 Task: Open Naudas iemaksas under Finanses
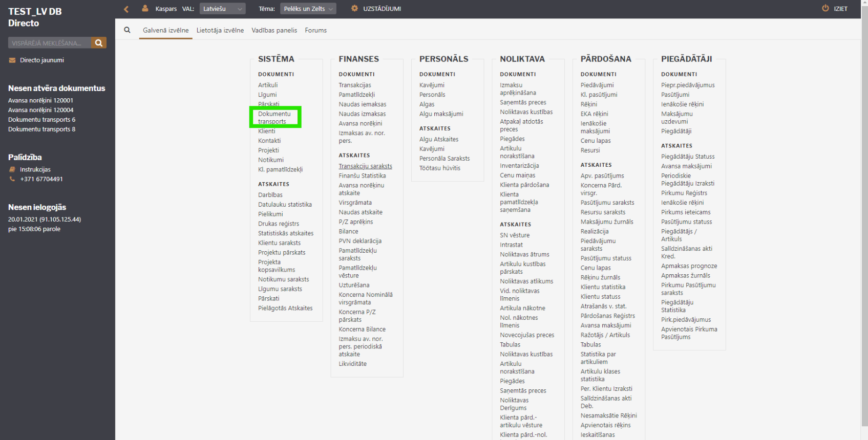click(363, 104)
